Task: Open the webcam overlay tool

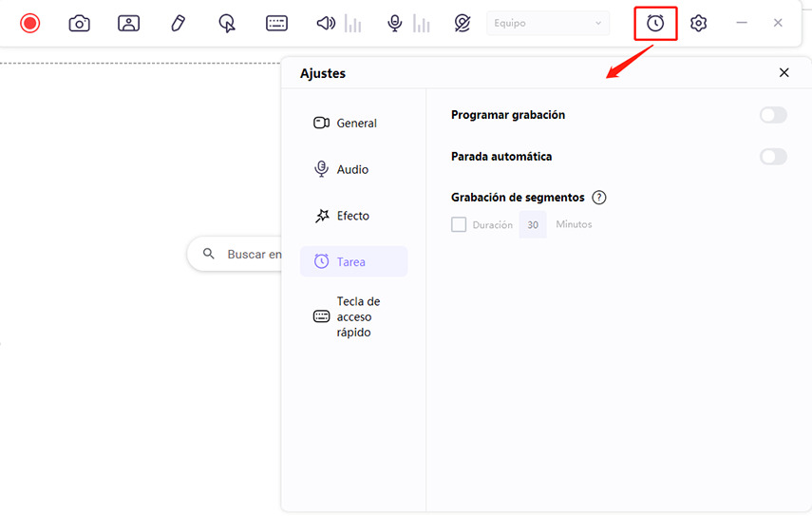Action: [x=129, y=23]
